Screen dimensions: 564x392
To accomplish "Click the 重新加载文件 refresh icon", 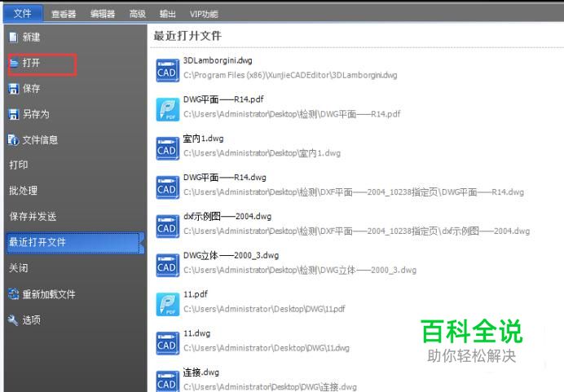I will click(13, 294).
